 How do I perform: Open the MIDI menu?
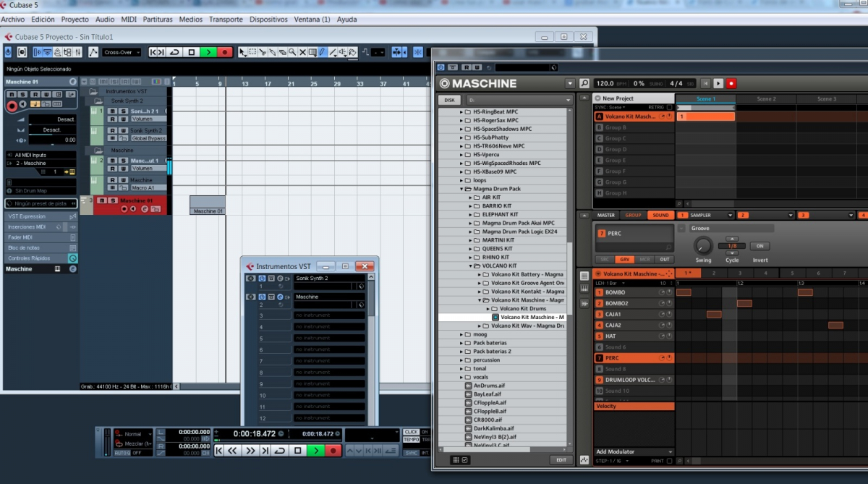(x=129, y=20)
